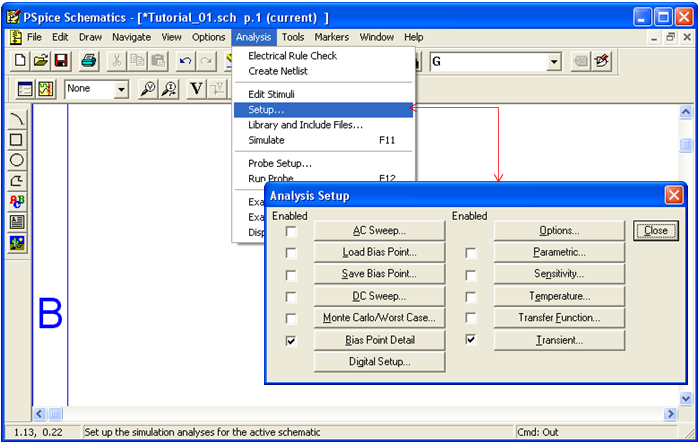
Task: Click the Paste clipboard icon
Action: (158, 61)
